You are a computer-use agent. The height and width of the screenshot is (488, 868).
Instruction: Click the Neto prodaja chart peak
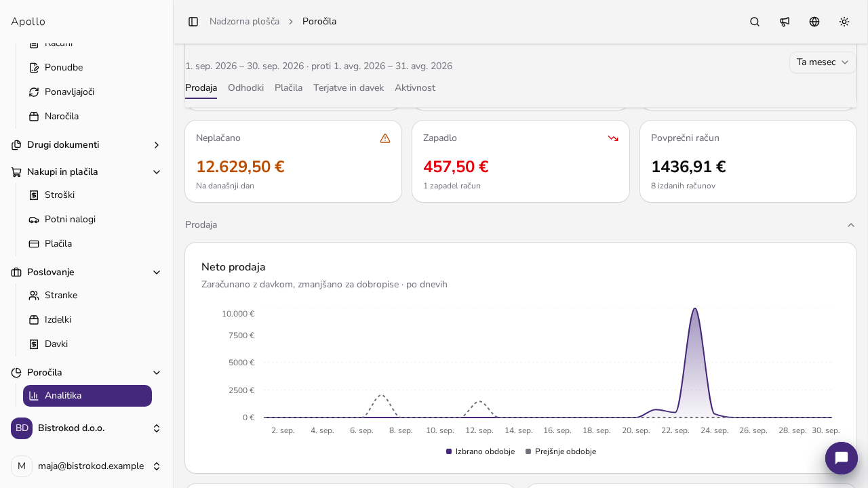[x=695, y=309]
